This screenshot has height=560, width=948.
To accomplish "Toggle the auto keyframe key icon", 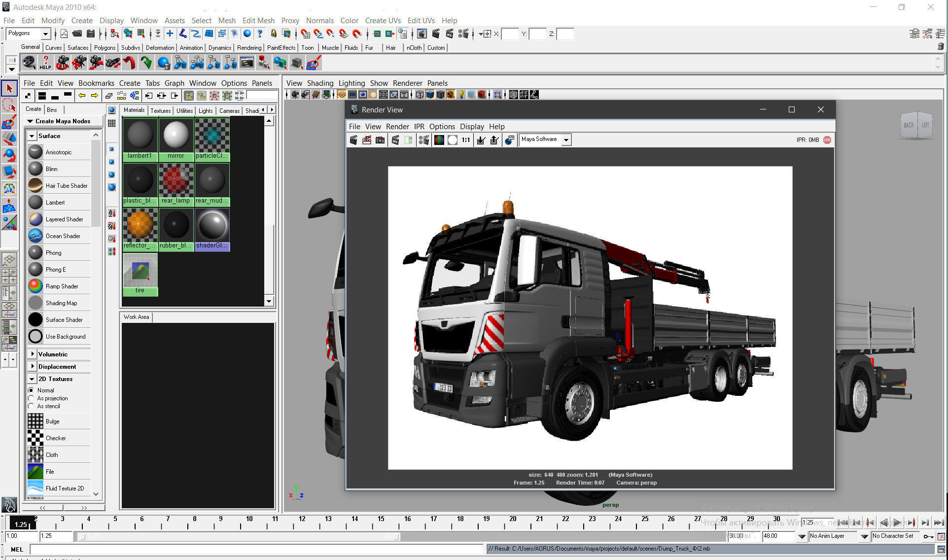I will [x=928, y=536].
